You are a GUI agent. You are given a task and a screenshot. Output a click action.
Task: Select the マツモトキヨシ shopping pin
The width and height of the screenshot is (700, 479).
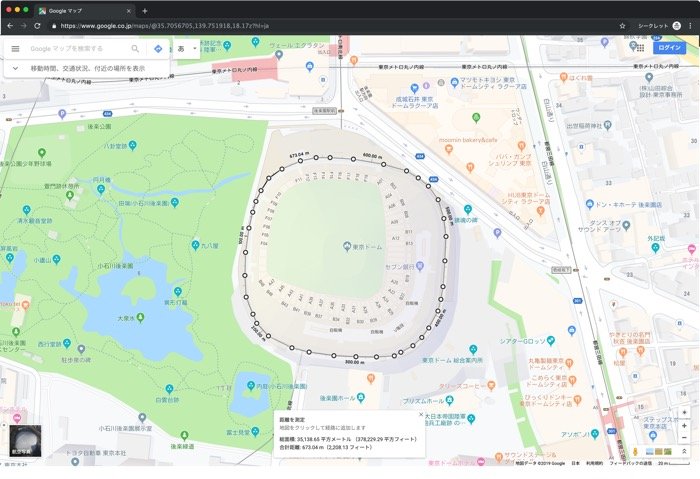coord(454,82)
